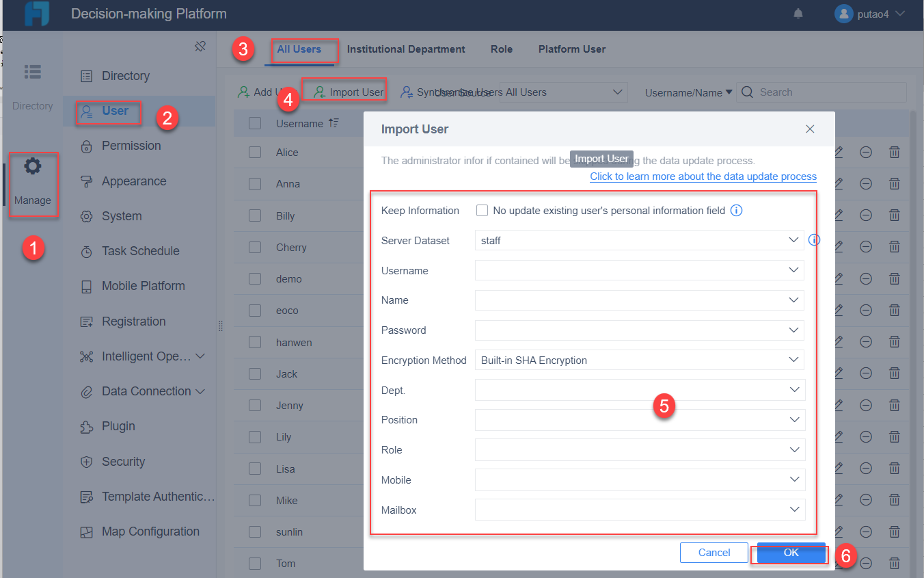
Task: Edit the Alice user with the pencil icon
Action: pos(838,152)
